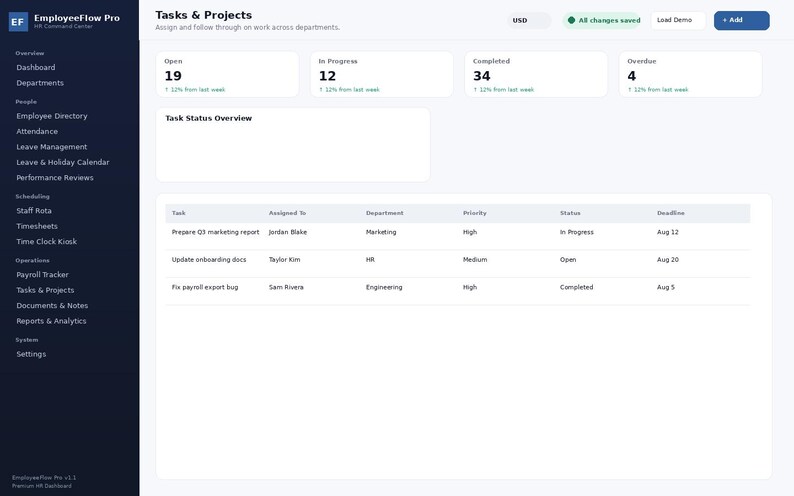Click the Completed card showing 34
This screenshot has width=794, height=496.
536,74
